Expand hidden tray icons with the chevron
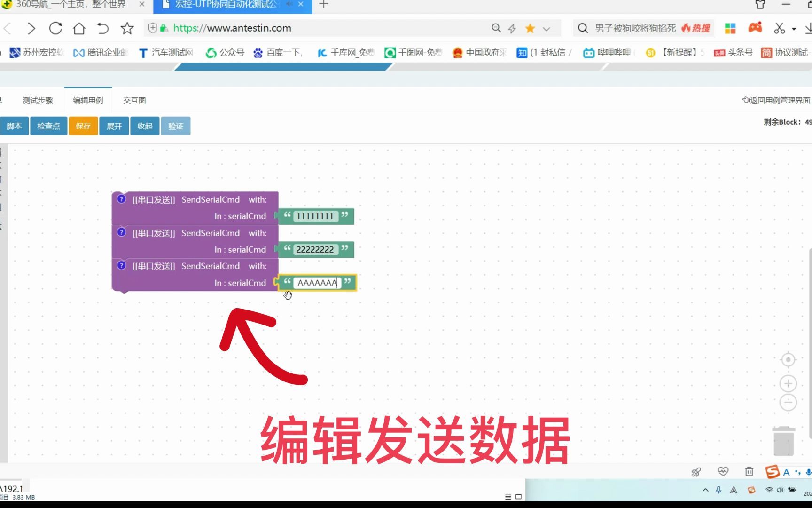812x508 pixels. (705, 490)
